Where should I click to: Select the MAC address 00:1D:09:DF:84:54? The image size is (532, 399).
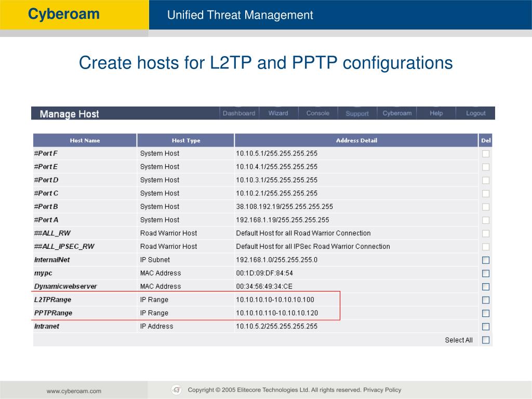[264, 273]
